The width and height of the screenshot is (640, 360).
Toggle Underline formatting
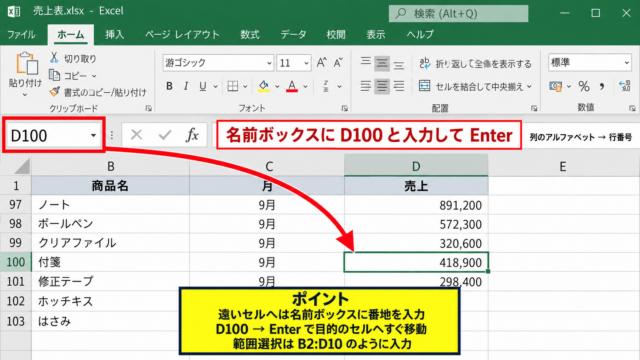[x=202, y=86]
